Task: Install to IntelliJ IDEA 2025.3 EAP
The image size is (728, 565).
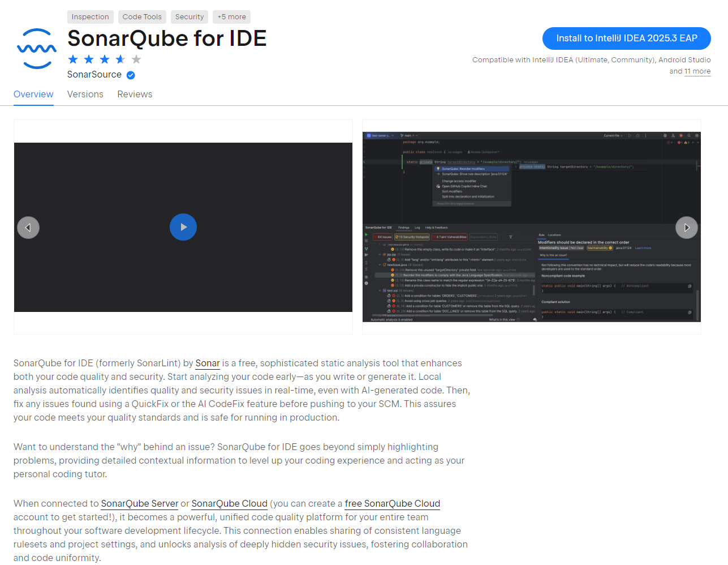Action: (x=627, y=38)
